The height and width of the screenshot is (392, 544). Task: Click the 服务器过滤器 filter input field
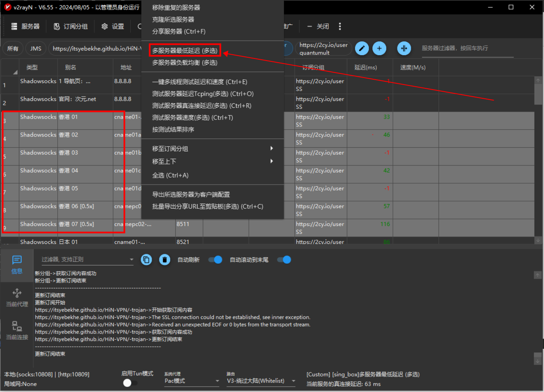[467, 48]
